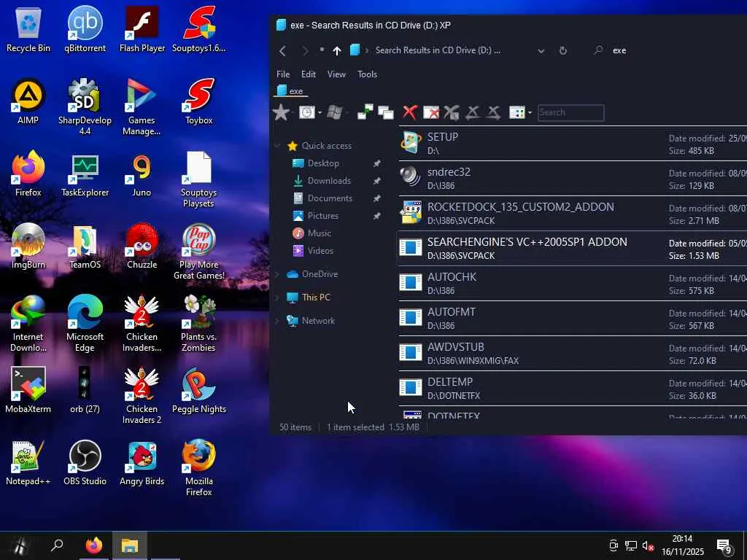The image size is (747, 560).
Task: Select the Internet Download Manager desktop icon
Action: pyautogui.click(x=28, y=323)
